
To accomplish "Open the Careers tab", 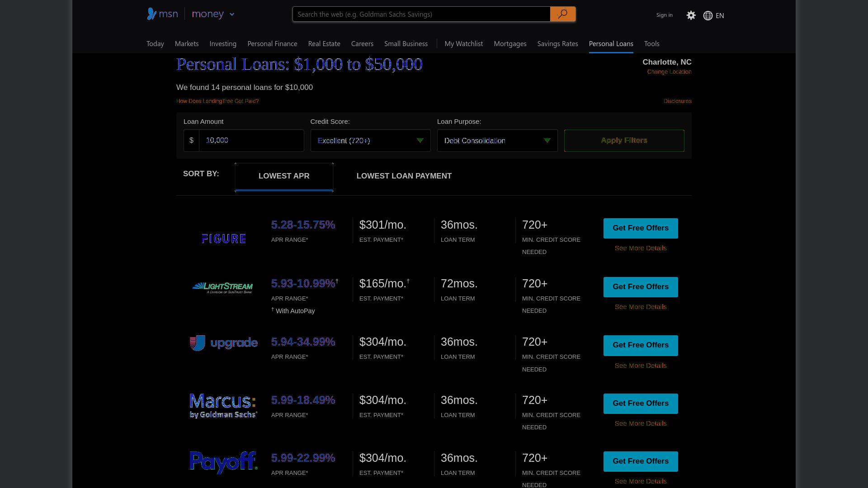I will [362, 44].
